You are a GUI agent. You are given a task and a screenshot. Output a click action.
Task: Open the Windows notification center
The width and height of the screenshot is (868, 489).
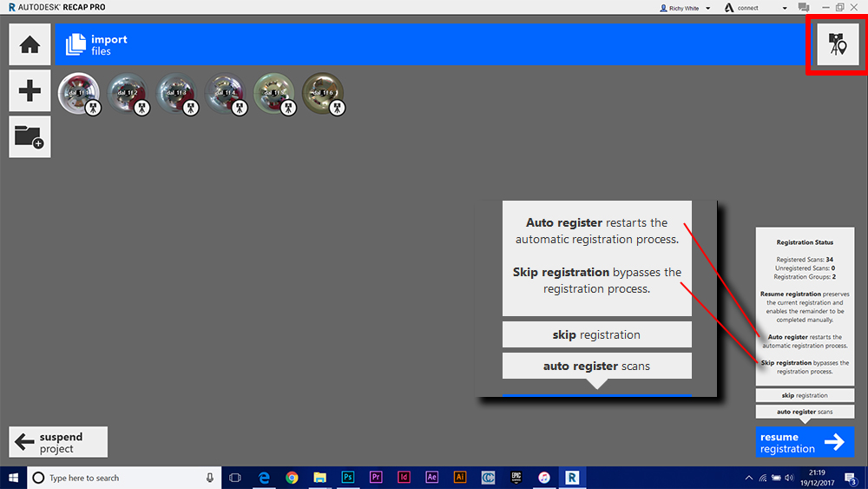[x=851, y=478]
